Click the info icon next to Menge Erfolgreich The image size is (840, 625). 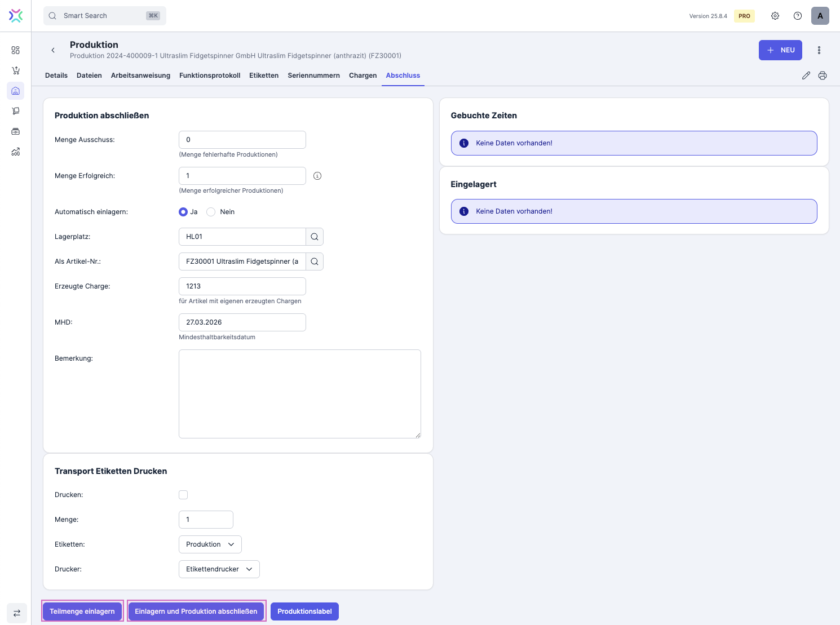(x=317, y=176)
